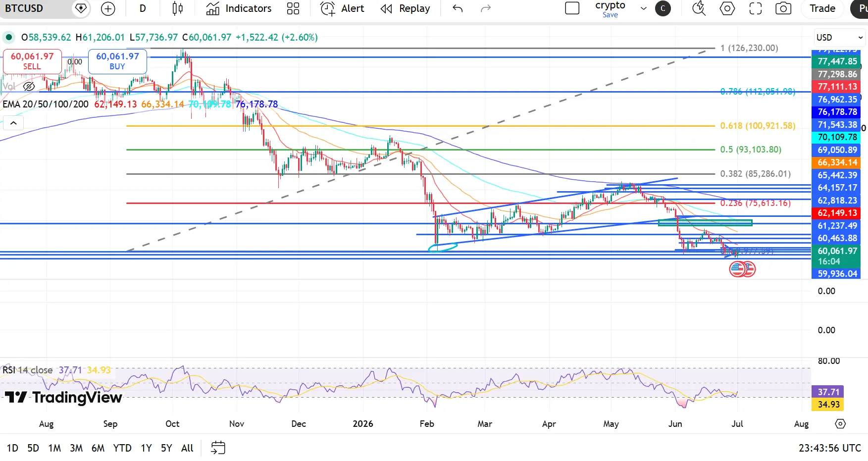
Task: Open quick search lightning icon
Action: tap(699, 8)
